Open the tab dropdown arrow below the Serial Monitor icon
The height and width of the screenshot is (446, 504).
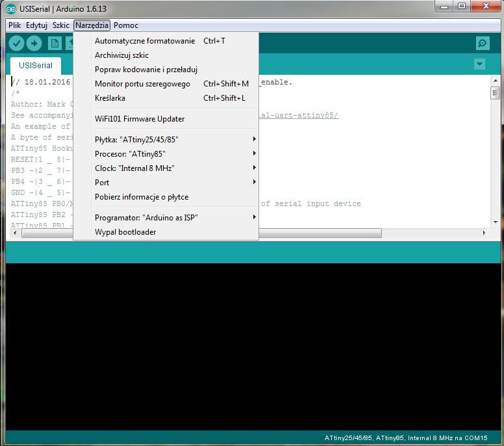pyautogui.click(x=479, y=64)
